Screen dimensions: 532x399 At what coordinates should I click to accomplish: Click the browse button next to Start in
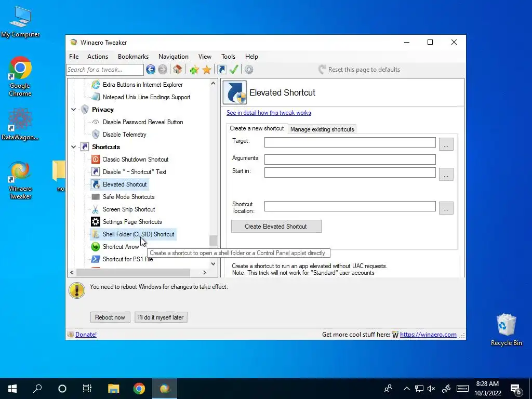[x=446, y=175]
